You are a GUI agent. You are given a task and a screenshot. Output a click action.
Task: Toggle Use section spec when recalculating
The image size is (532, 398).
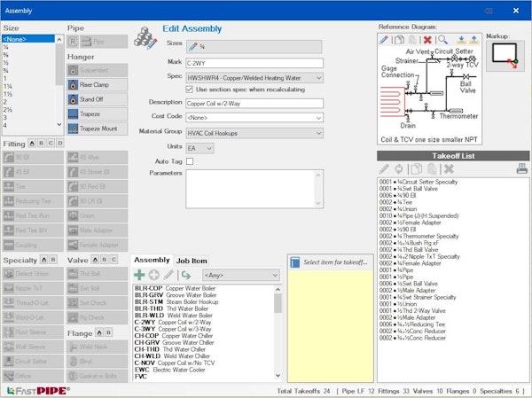190,90
